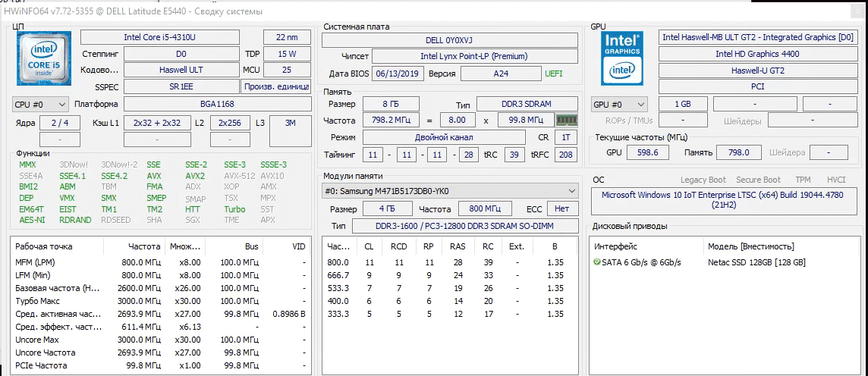Open the CPU #0 selector dropdown
Image resolution: width=868 pixels, height=376 pixels.
[41, 104]
